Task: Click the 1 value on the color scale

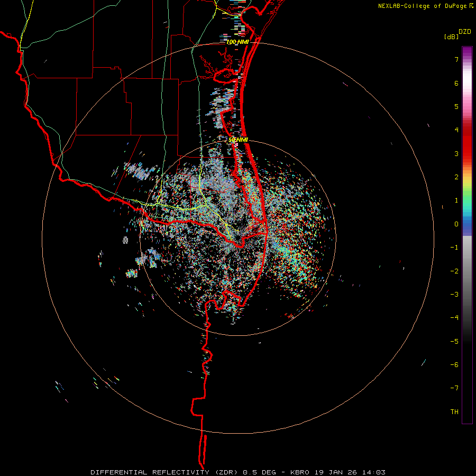Action: 456,200
